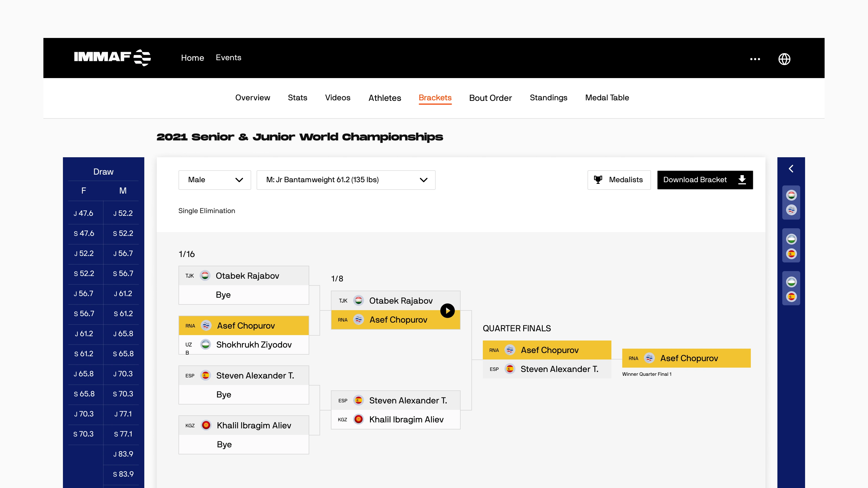Click the Download Bracket button

[705, 180]
